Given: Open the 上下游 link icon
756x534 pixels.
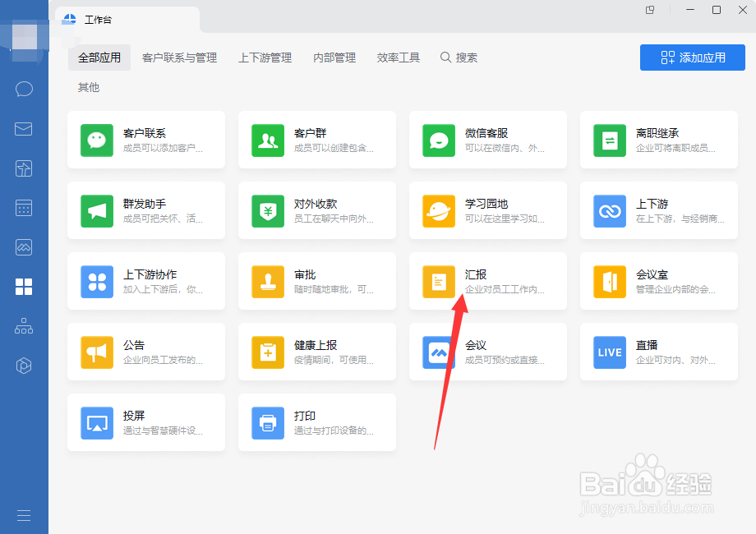Looking at the screenshot, I should (610, 211).
